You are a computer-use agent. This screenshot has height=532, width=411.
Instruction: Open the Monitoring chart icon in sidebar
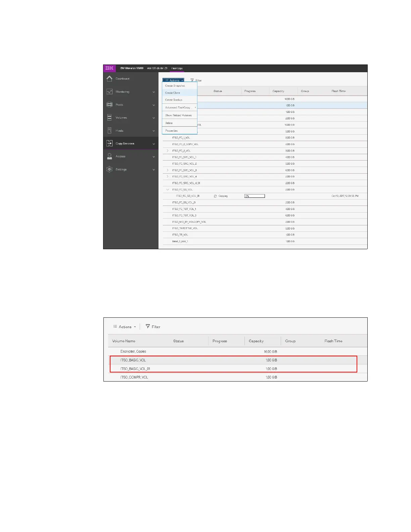[109, 92]
